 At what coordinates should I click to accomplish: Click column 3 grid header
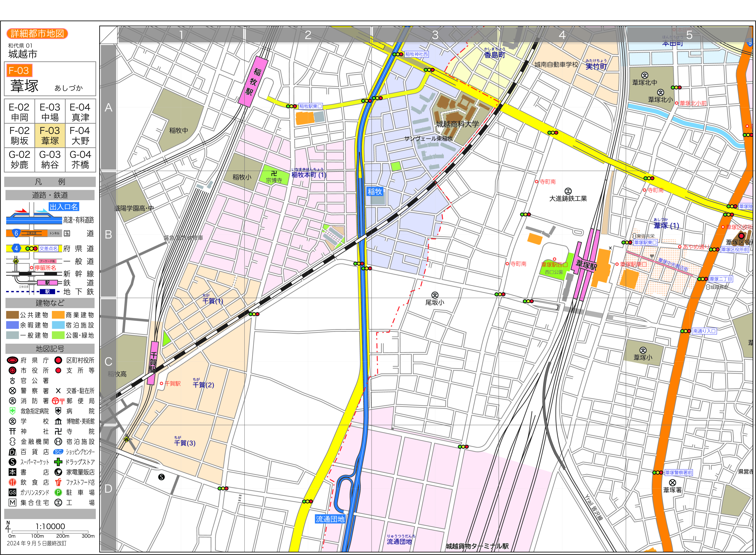tap(435, 35)
